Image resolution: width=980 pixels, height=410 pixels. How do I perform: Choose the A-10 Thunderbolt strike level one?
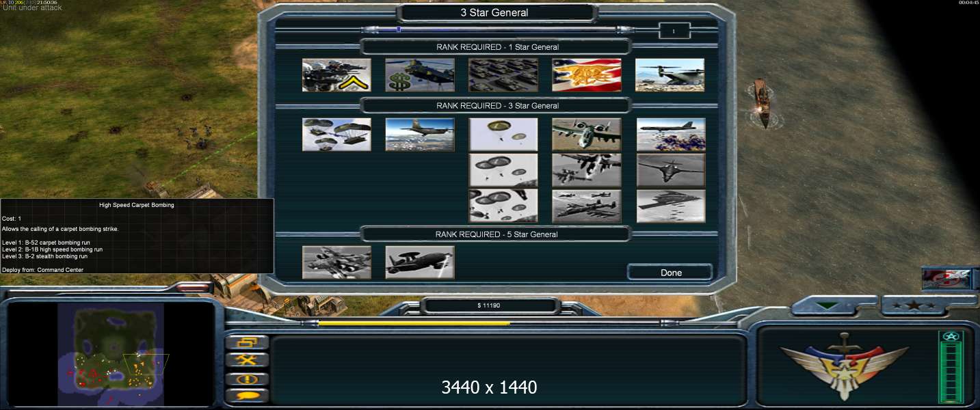(x=587, y=135)
